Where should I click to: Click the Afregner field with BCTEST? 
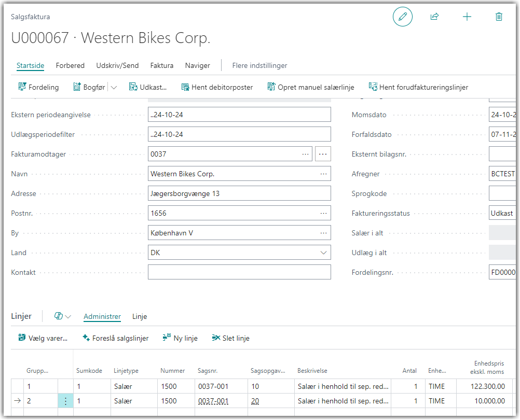[502, 174]
